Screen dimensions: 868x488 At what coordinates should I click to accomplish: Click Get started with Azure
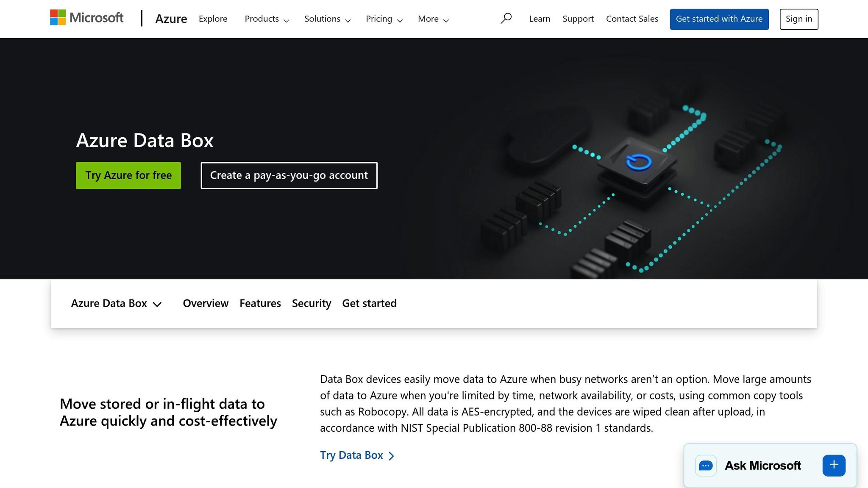point(719,19)
